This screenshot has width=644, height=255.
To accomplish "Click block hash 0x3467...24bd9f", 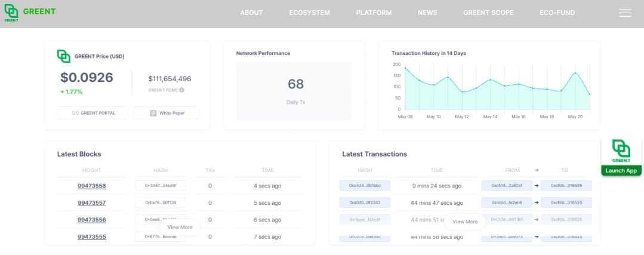I will click(x=160, y=186).
